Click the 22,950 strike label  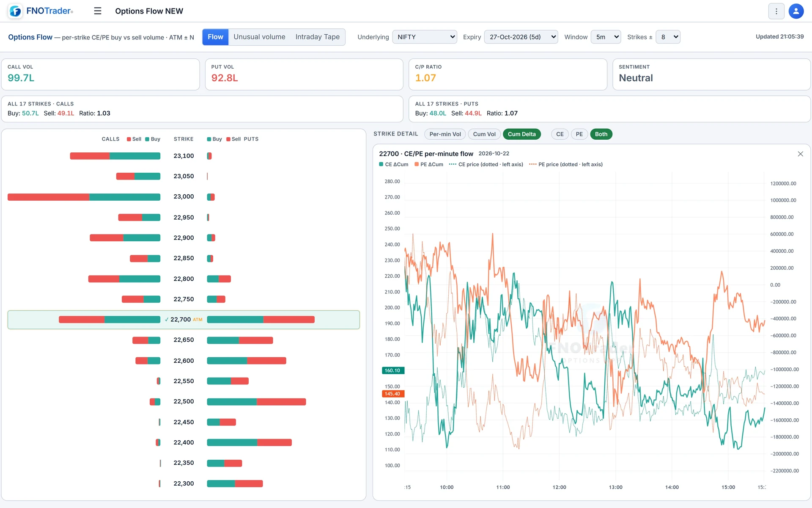[184, 217]
